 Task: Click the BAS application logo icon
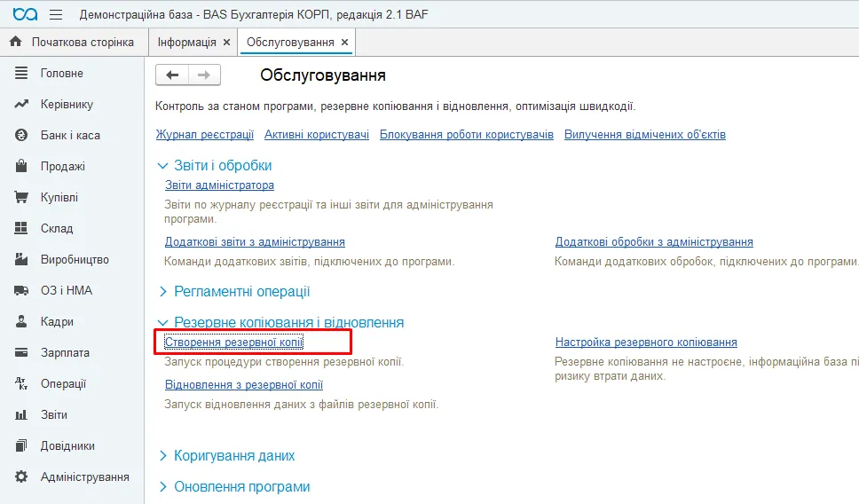click(25, 14)
